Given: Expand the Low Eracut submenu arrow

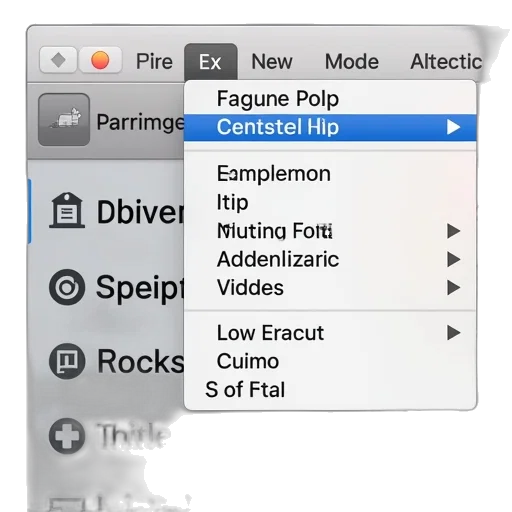Looking at the screenshot, I should tap(453, 333).
